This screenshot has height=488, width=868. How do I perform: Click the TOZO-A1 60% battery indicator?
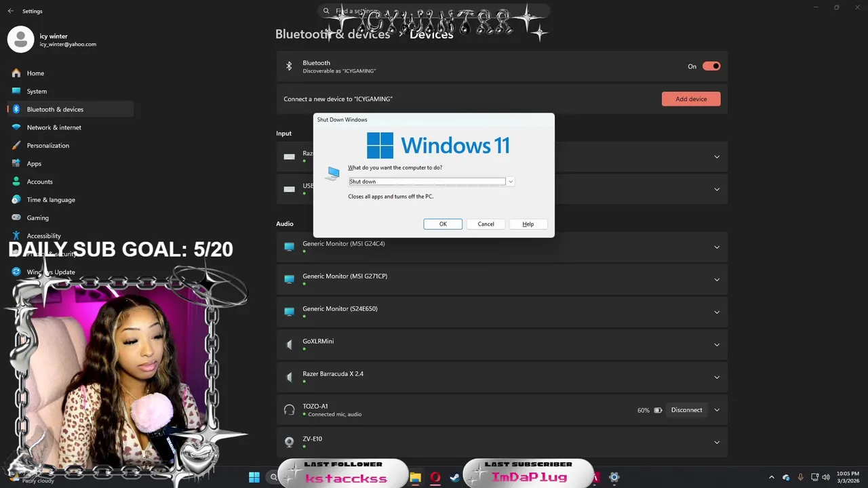pos(650,410)
